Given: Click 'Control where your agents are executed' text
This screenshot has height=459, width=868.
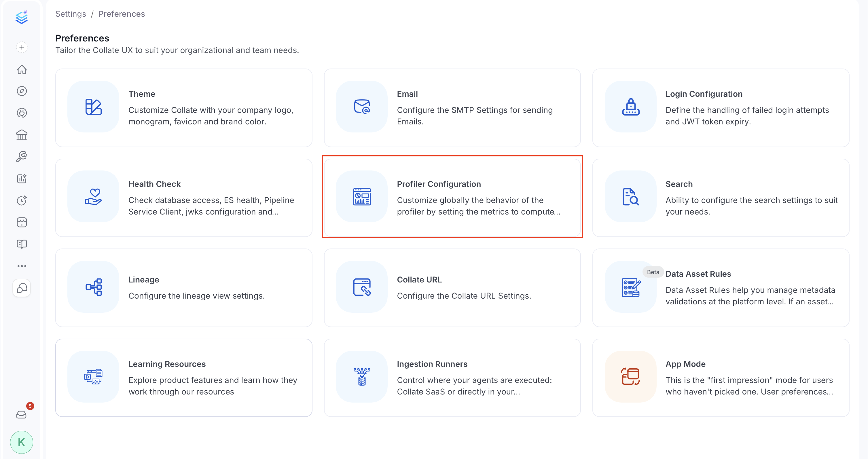Looking at the screenshot, I should [474, 386].
